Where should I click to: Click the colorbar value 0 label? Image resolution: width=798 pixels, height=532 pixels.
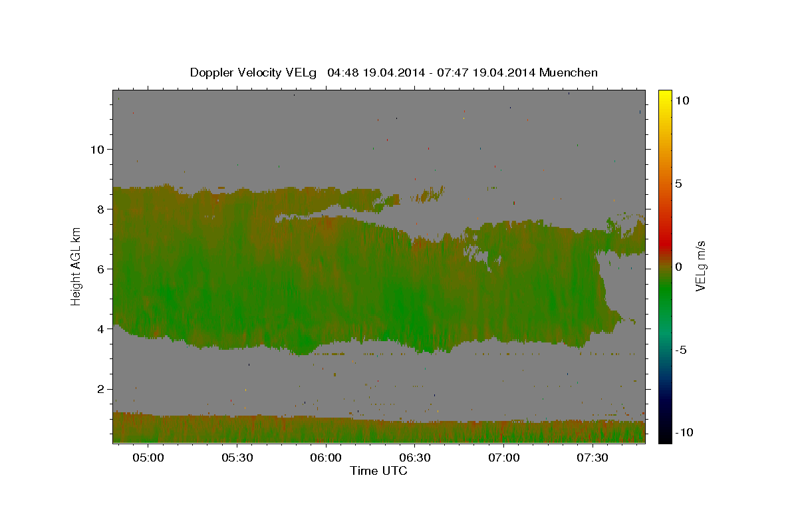tap(679, 267)
